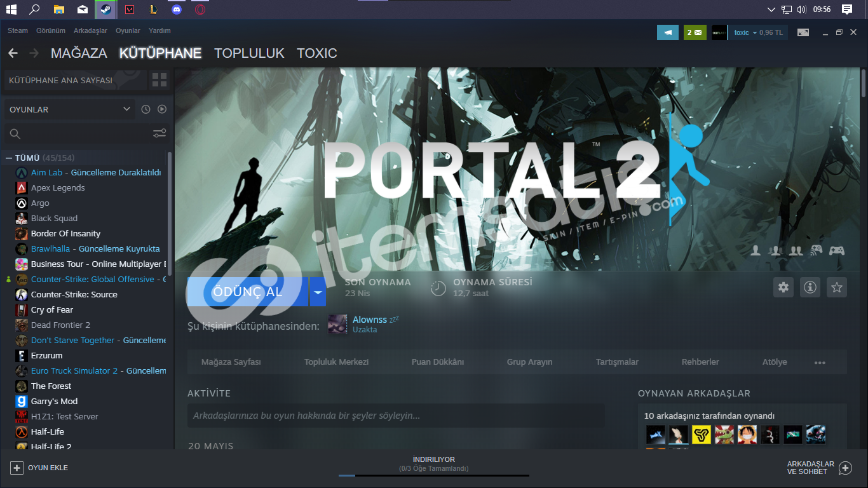Click the ÖDÜNÇ AL borrow button

tap(248, 292)
